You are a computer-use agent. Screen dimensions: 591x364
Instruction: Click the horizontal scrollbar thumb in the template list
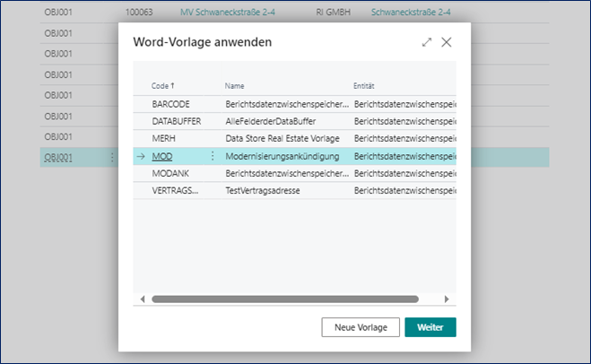click(x=285, y=299)
